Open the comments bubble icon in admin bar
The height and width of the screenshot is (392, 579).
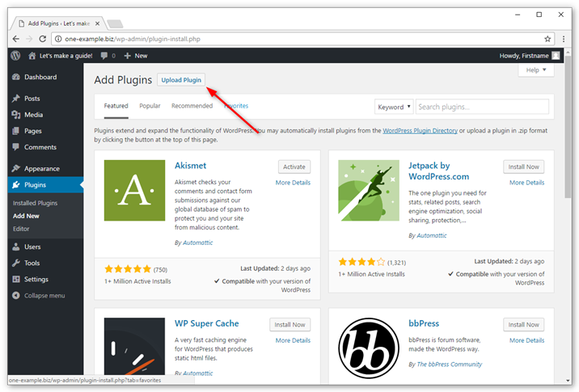pos(104,56)
